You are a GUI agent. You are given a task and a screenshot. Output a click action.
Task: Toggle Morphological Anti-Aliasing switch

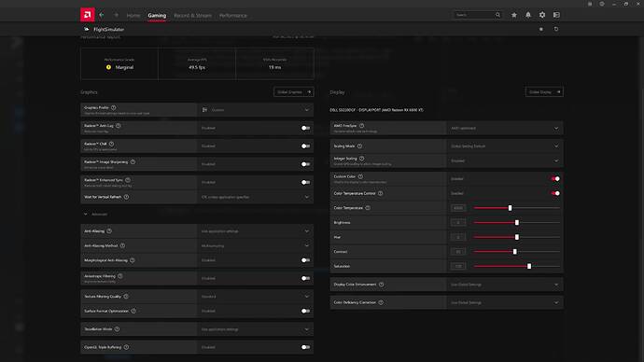coord(305,259)
